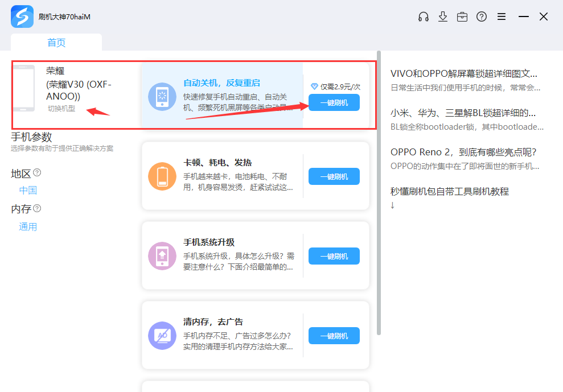The image size is (563, 392).
Task: Click help icon next to 地区
Action: coord(37,172)
